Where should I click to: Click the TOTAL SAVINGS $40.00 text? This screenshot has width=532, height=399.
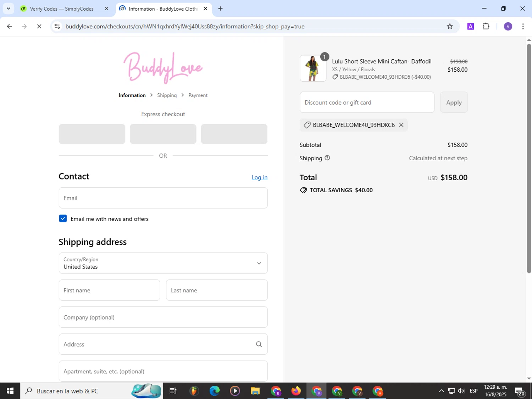pyautogui.click(x=341, y=190)
